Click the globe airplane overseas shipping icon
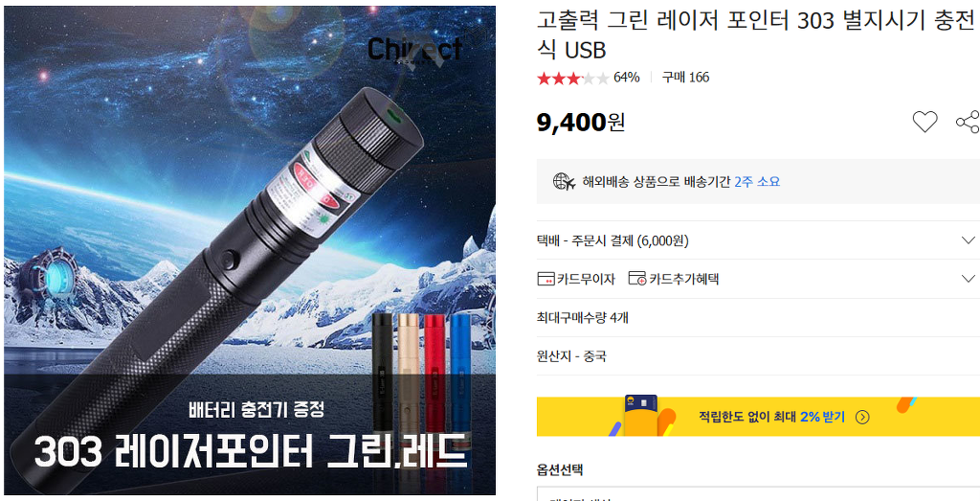Viewport: 980px width, 501px height. coord(564,182)
